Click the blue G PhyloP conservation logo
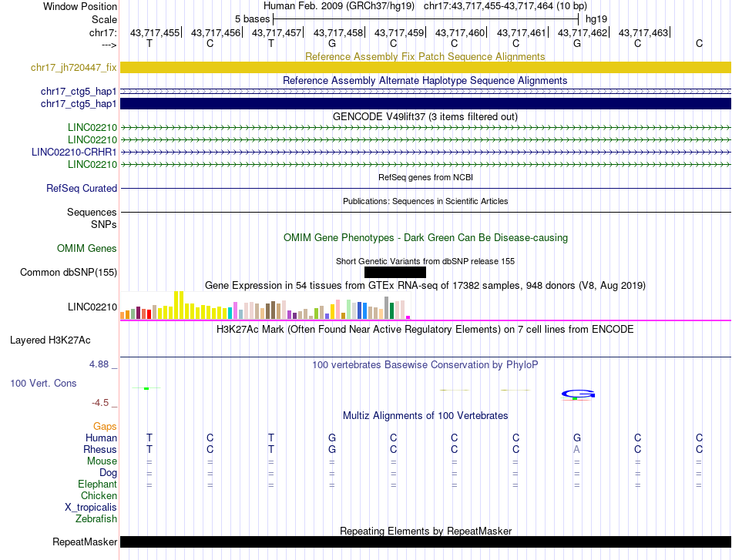This screenshot has height=560, width=732. pos(578,394)
